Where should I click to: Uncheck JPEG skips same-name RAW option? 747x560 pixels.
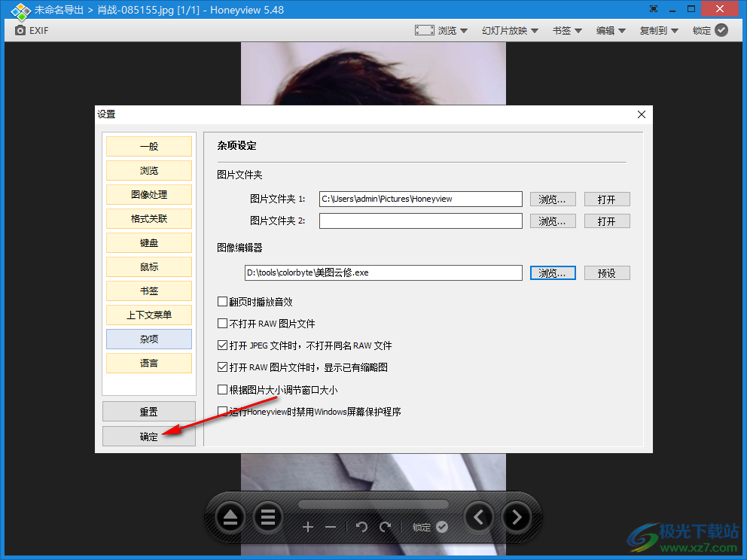[222, 345]
